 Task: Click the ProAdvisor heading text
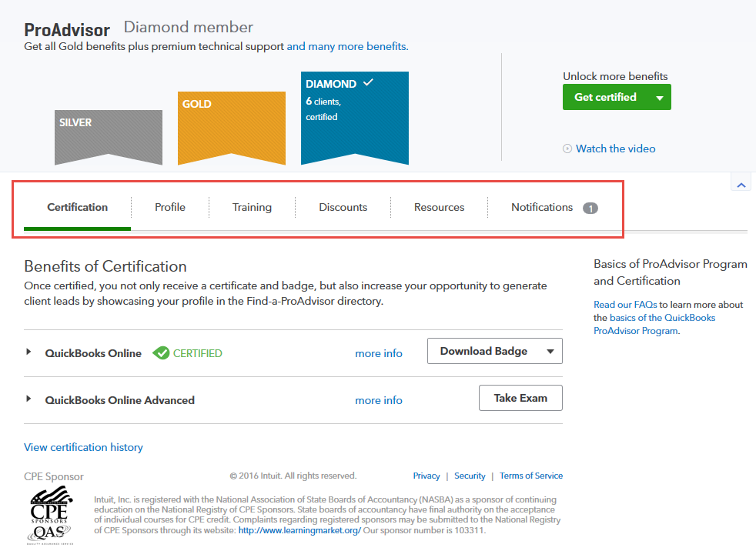(x=67, y=30)
